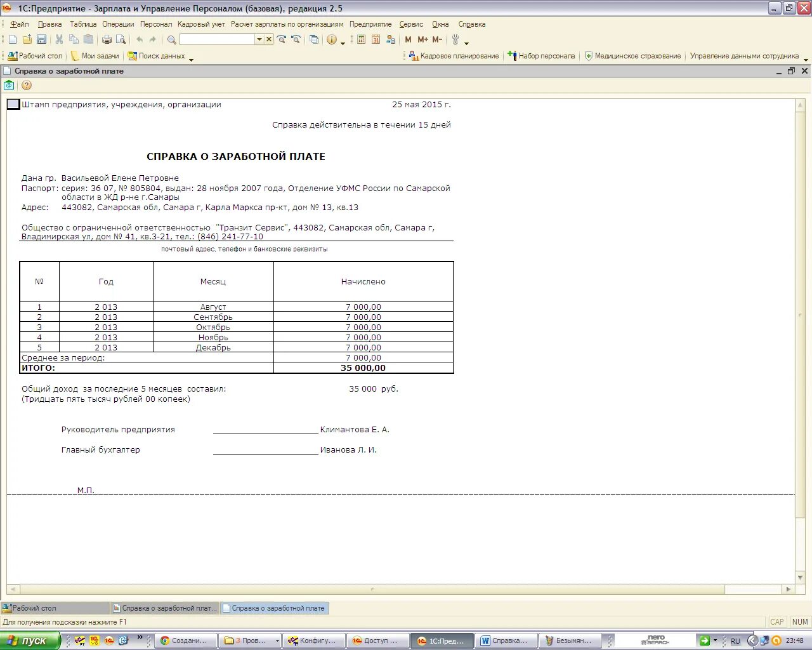Open the Кадровый учет menu

(x=201, y=24)
